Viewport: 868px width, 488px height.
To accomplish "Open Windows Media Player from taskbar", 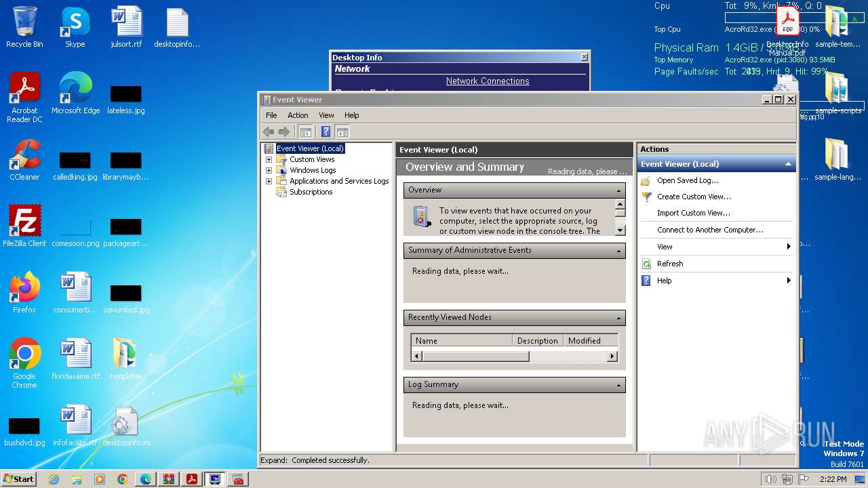I will pyautogui.click(x=100, y=479).
